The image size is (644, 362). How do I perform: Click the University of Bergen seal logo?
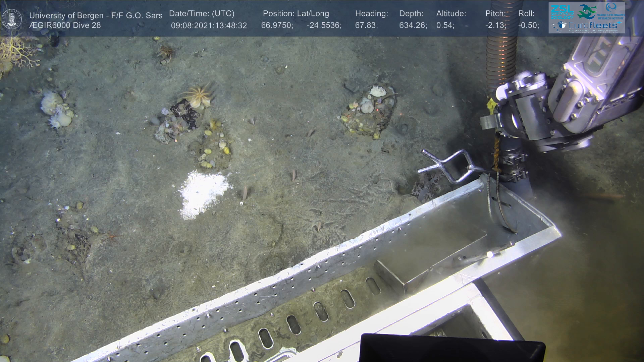click(12, 19)
